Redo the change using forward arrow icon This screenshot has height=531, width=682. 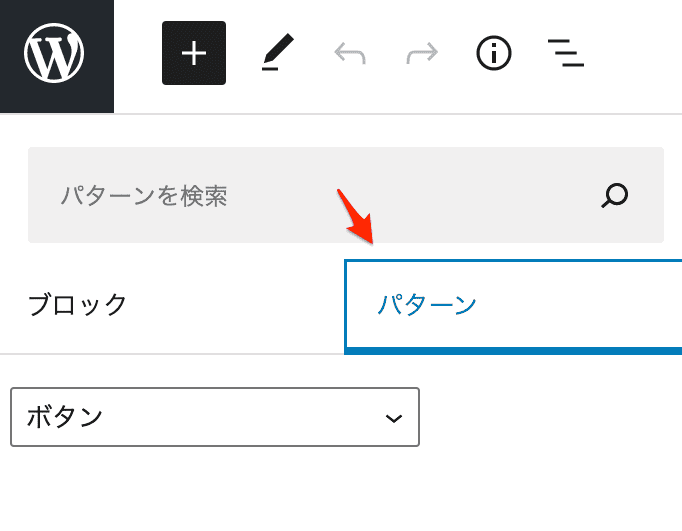click(x=422, y=53)
